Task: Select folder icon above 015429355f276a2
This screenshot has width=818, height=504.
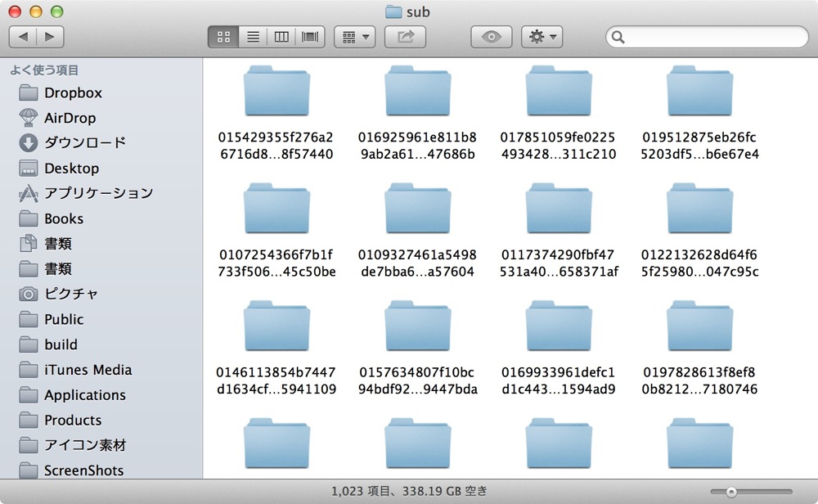Action: pos(277,91)
